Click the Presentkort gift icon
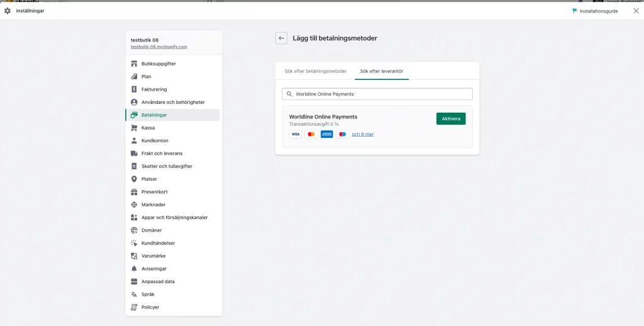This screenshot has width=644, height=326. (134, 192)
